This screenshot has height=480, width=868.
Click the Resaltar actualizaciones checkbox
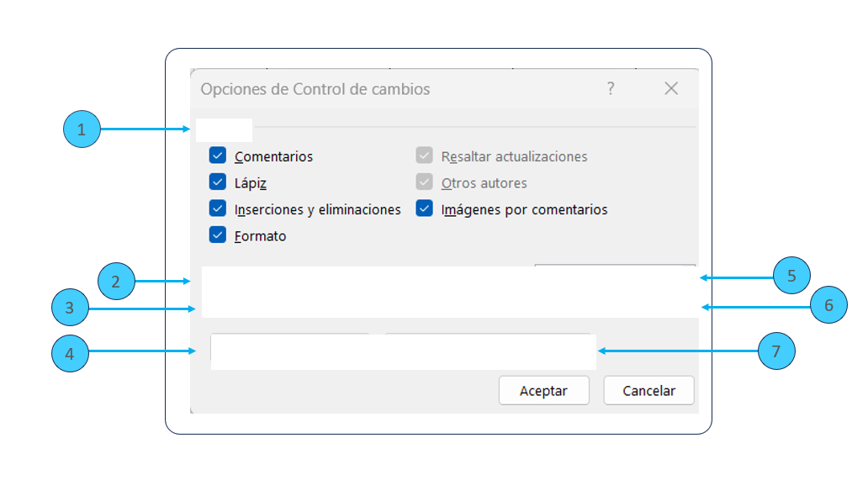point(425,156)
